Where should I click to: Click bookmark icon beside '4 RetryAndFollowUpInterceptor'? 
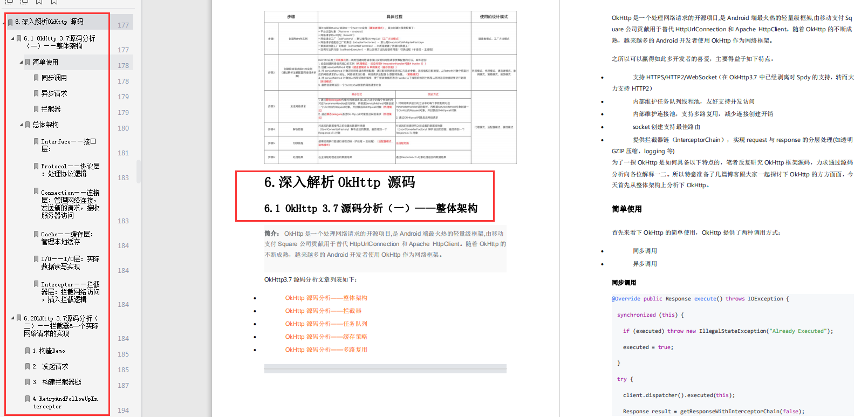[28, 399]
